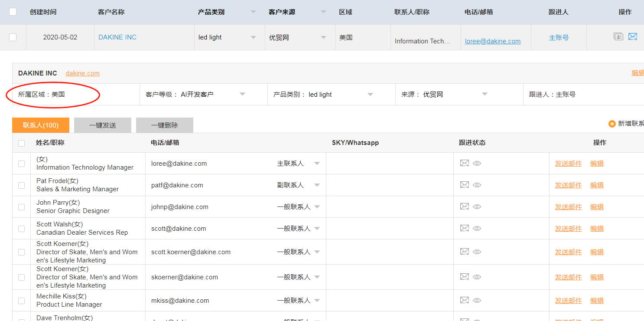Click 编辑 for scott.koerner@dakine.com contact
Screen dimensions: 644x321
pyautogui.click(x=597, y=252)
